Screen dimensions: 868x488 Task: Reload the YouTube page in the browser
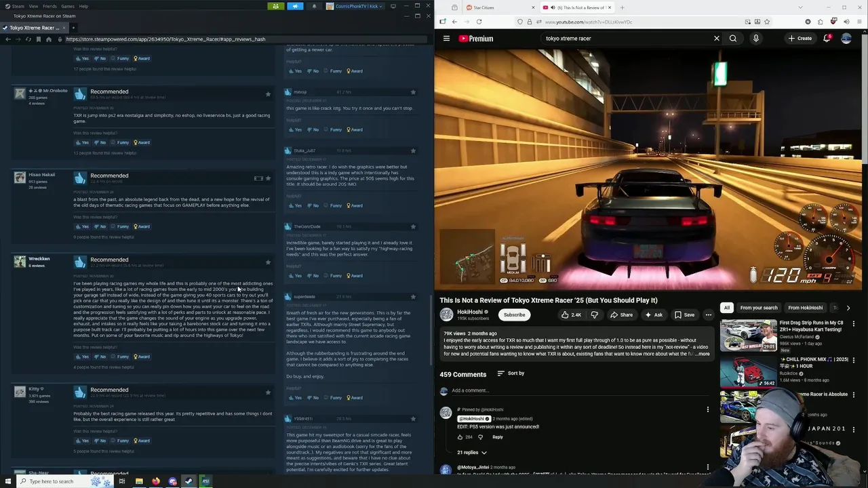pyautogui.click(x=479, y=22)
